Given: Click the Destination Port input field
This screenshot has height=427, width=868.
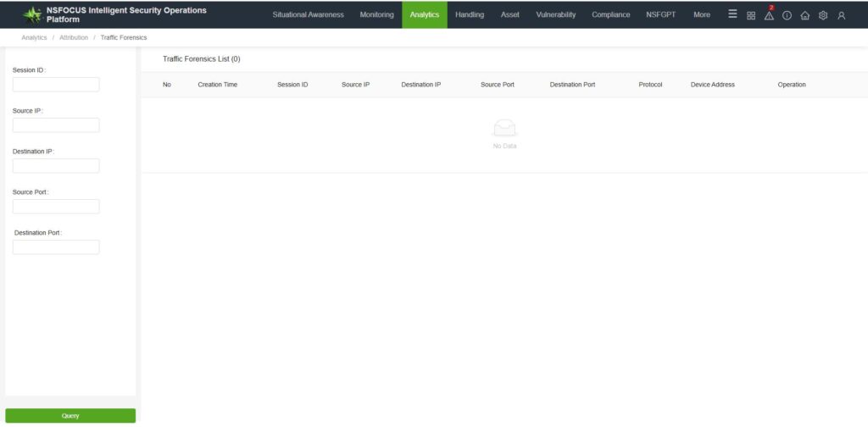Looking at the screenshot, I should coord(56,247).
